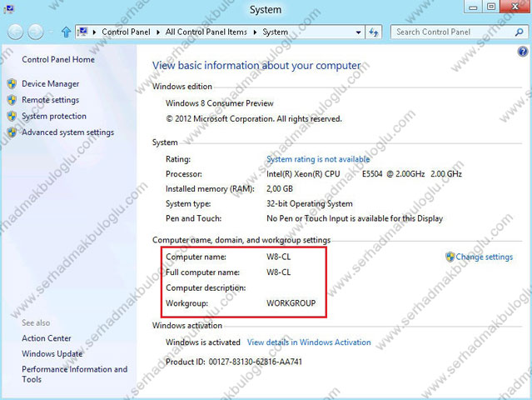Open Help with the question mark icon
This screenshot has width=532, height=400.
[523, 52]
